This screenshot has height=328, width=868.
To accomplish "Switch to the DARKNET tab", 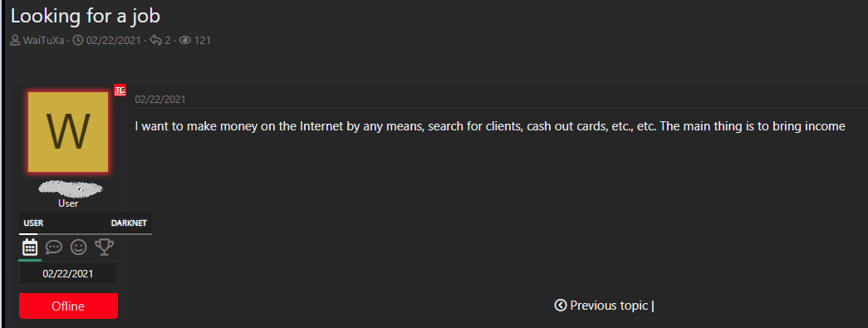I will point(130,223).
